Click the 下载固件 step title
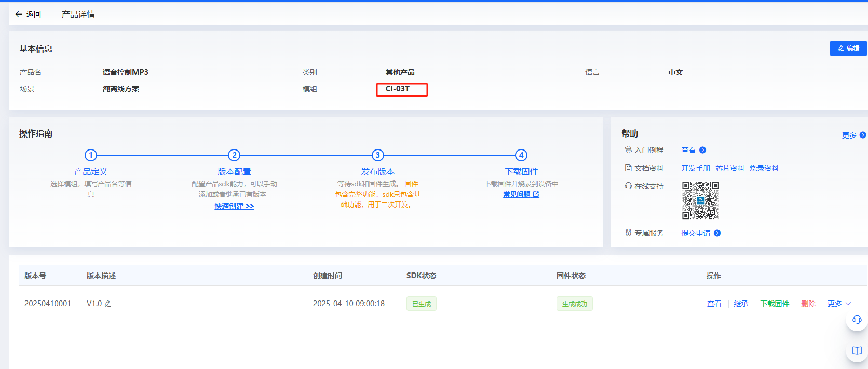Screen dimensions: 868x369 521,171
